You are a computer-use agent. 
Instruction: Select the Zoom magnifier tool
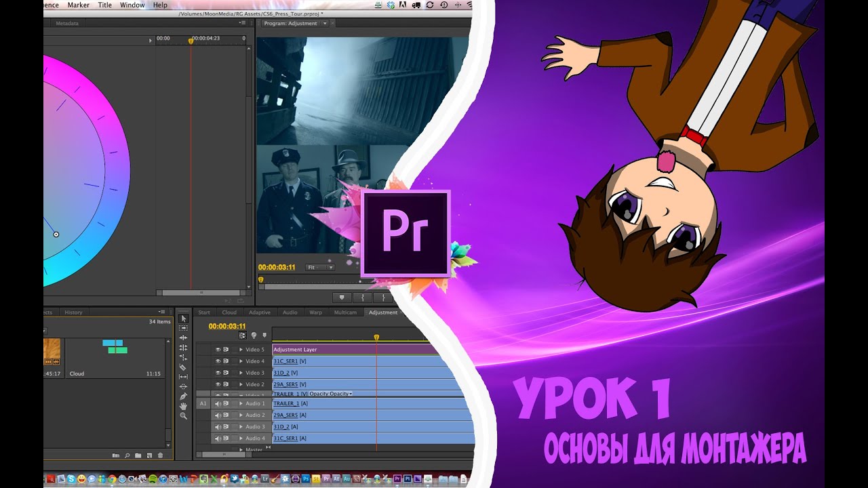183,415
